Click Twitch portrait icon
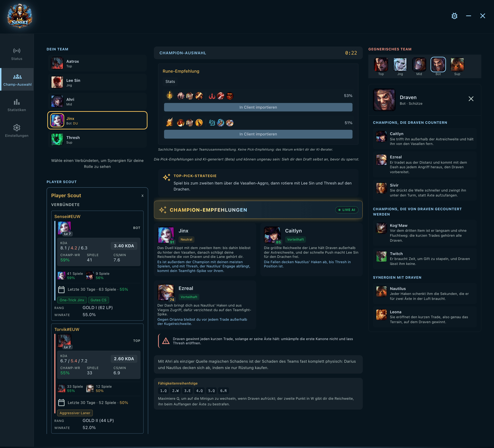 coord(381,256)
